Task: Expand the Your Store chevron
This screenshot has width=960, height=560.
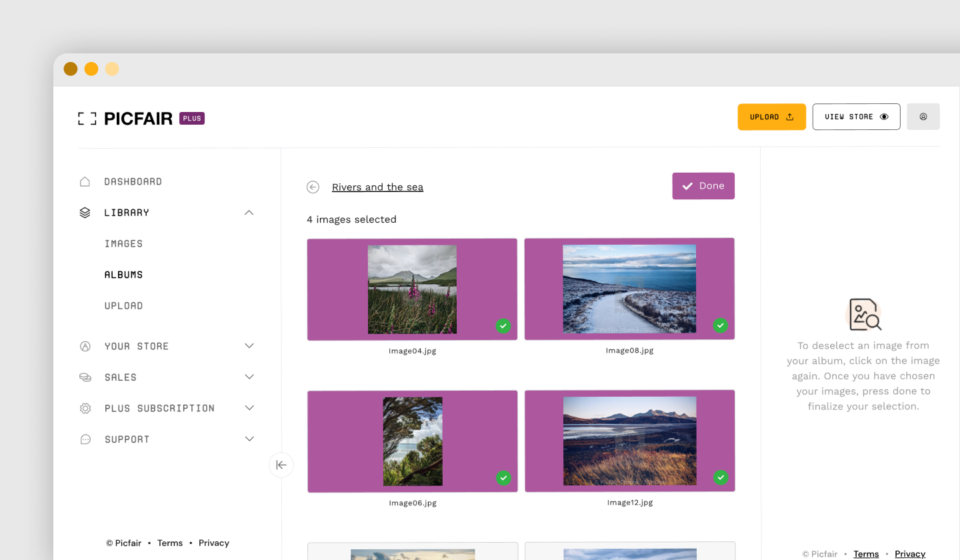Action: (x=249, y=346)
